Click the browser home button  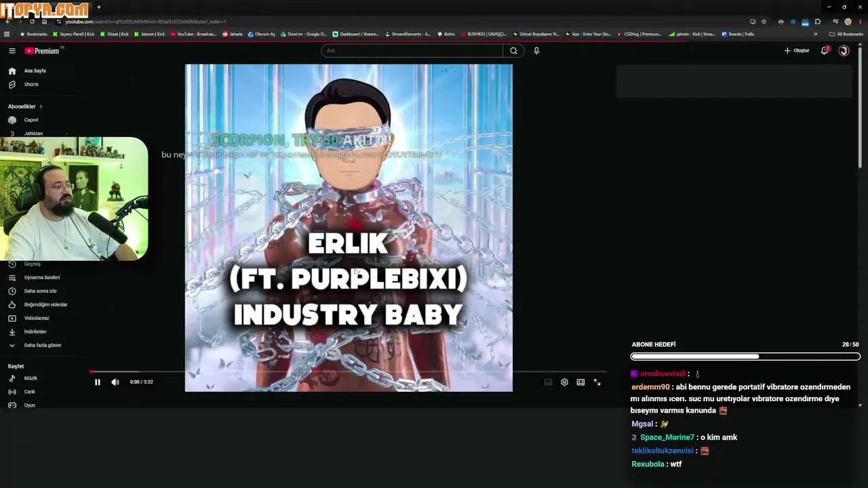tap(44, 22)
